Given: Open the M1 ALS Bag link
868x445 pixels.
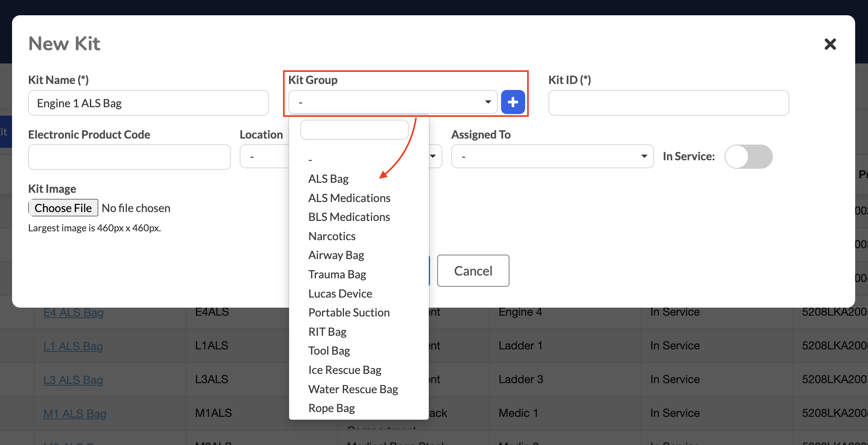Looking at the screenshot, I should click(75, 414).
